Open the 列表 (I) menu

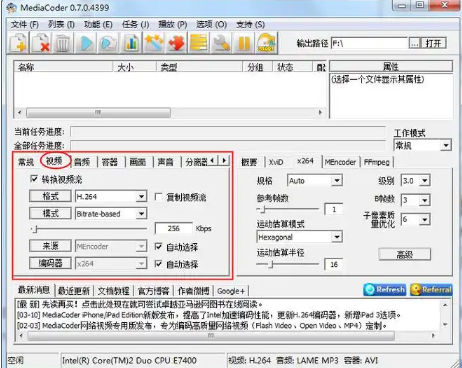point(61,24)
